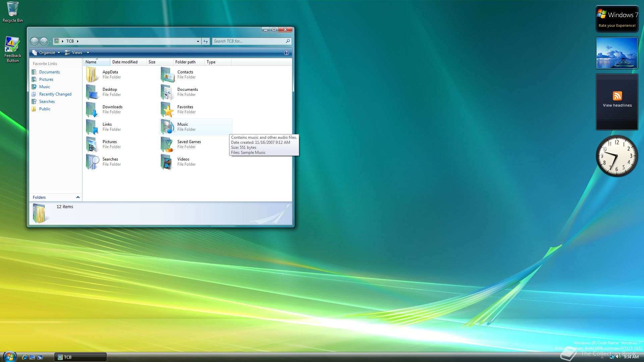644x362 pixels.
Task: Open the AppData folder icon
Action: [x=92, y=74]
